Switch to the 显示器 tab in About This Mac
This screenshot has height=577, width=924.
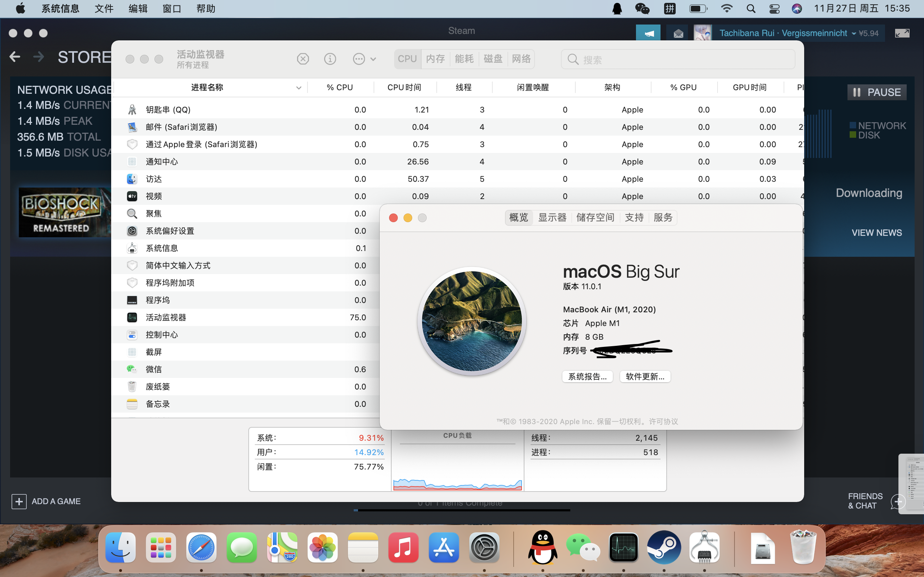point(552,217)
